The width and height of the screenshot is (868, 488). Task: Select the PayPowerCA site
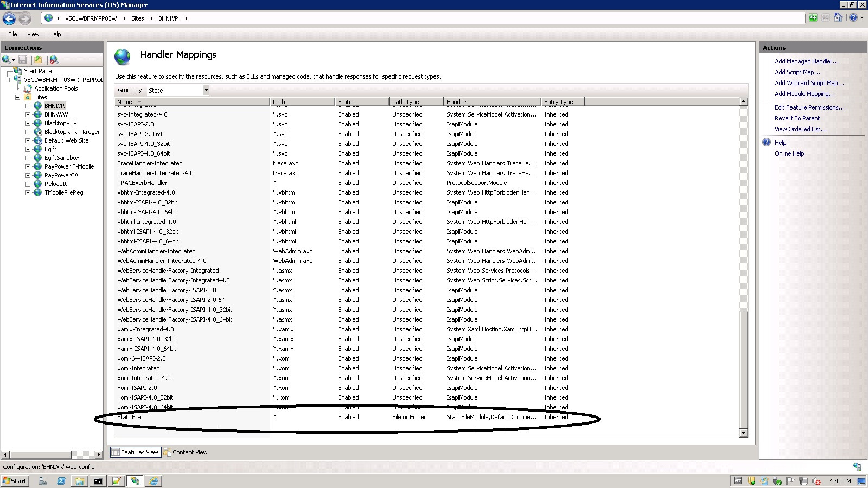tap(61, 175)
